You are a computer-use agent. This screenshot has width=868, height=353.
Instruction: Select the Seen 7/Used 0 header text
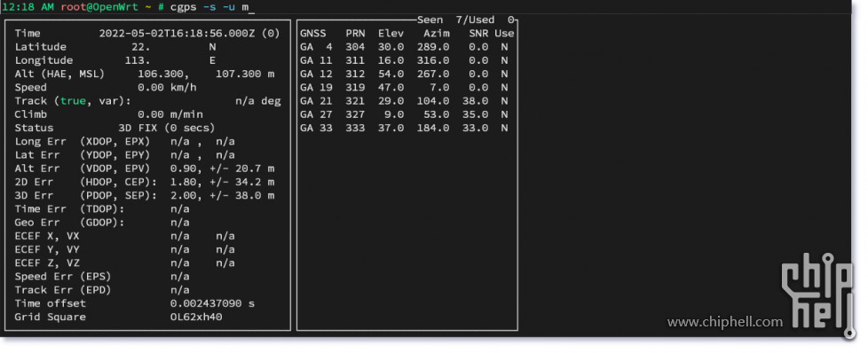pos(466,20)
